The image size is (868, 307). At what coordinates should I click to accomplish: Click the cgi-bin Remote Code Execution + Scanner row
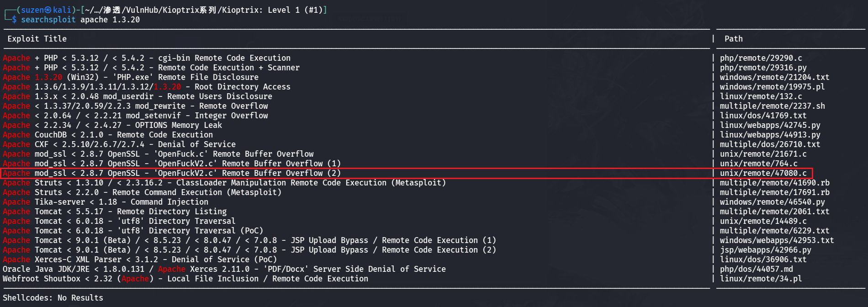pyautogui.click(x=171, y=68)
